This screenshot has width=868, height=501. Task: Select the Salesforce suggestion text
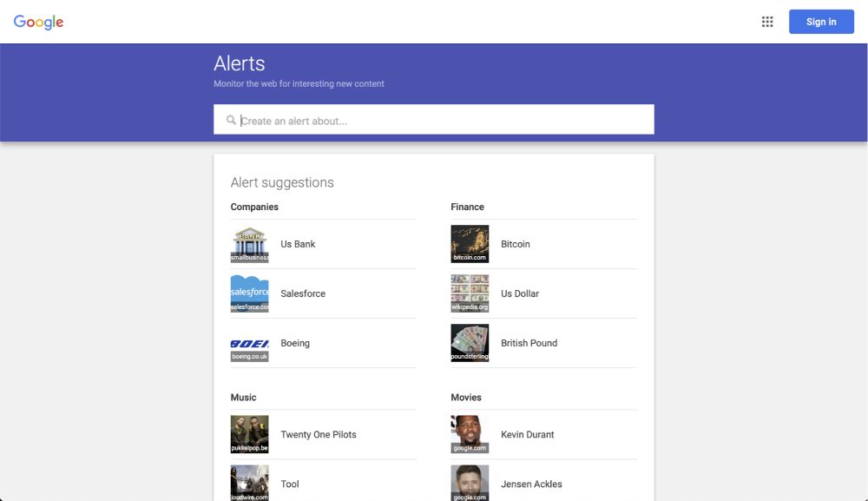[x=303, y=293]
